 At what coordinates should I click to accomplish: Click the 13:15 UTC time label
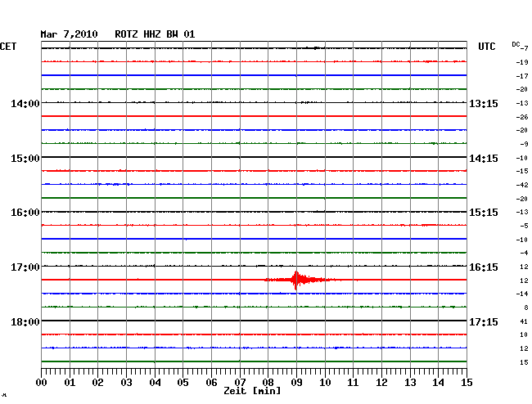484,104
